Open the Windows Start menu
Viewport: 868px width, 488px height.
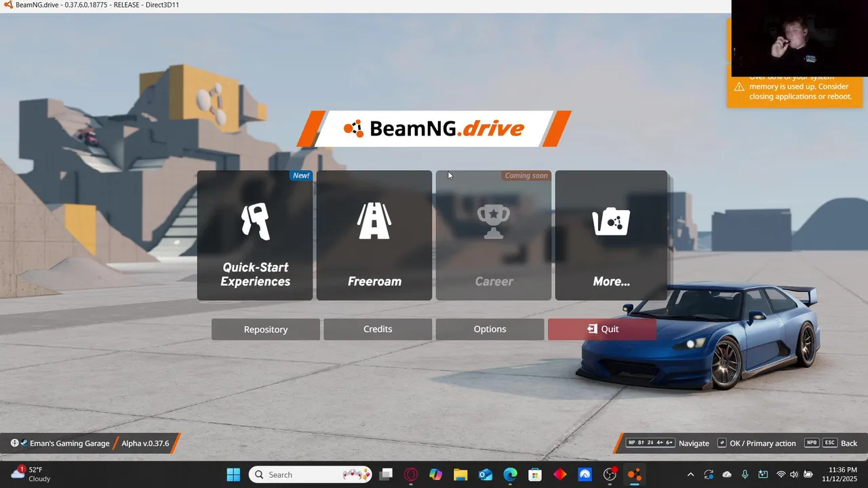[x=233, y=474]
